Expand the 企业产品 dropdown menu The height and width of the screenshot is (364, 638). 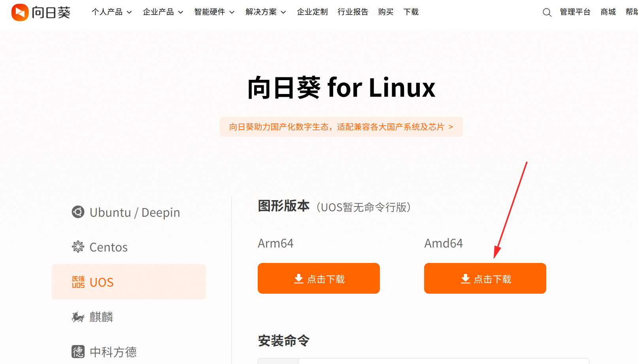163,12
